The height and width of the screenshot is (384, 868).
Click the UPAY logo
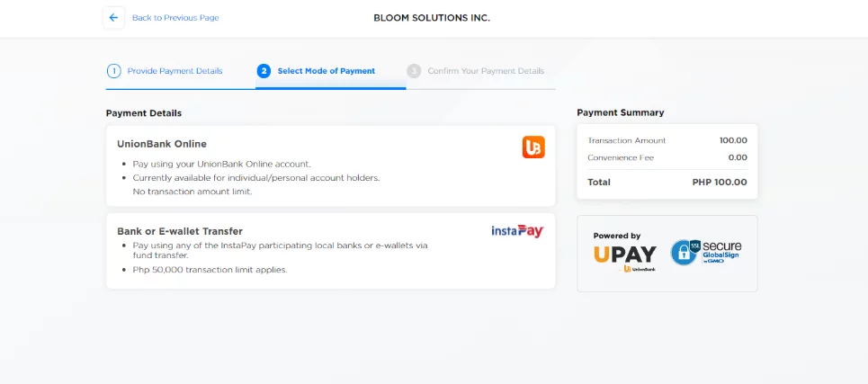pyautogui.click(x=625, y=258)
